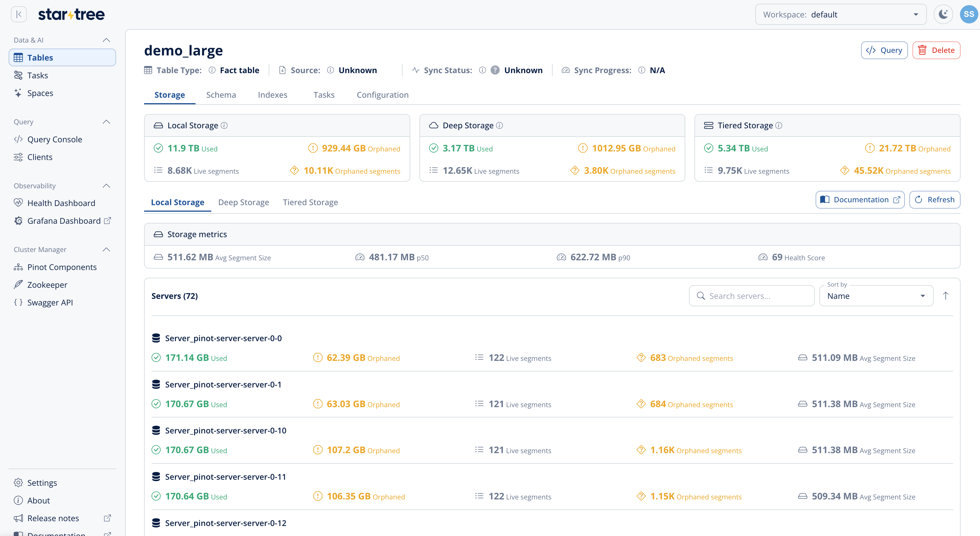Open Grafana Dashboard external link

point(62,221)
